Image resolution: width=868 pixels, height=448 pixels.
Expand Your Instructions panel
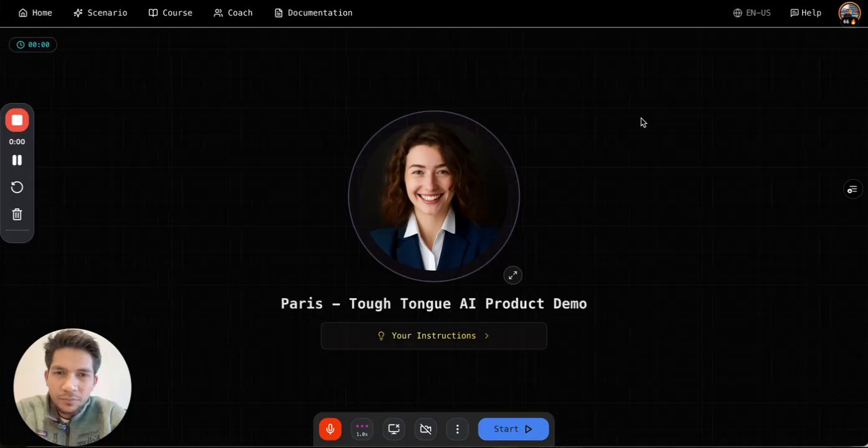tap(434, 335)
